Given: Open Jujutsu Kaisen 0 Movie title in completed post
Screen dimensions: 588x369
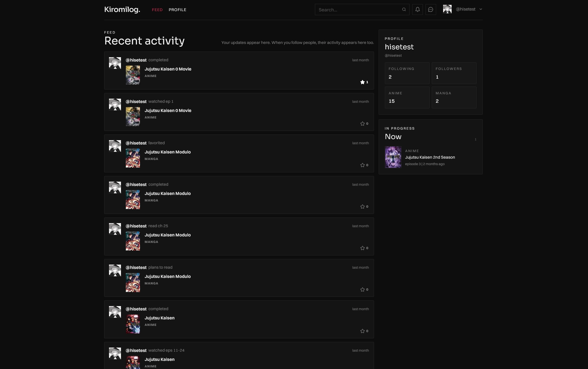Looking at the screenshot, I should click(x=168, y=69).
